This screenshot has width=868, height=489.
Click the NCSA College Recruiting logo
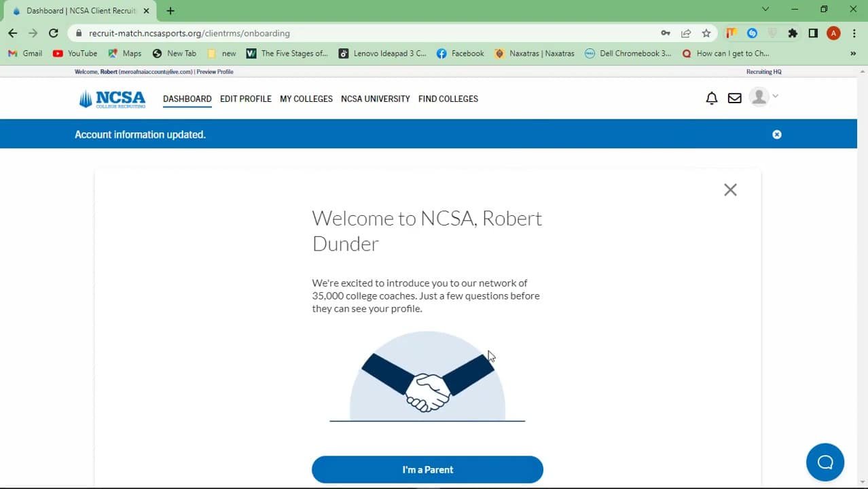(x=111, y=98)
